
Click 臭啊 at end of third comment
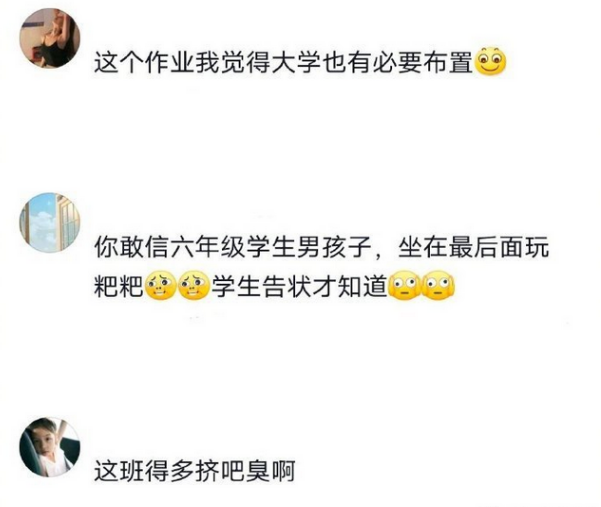[x=271, y=471]
